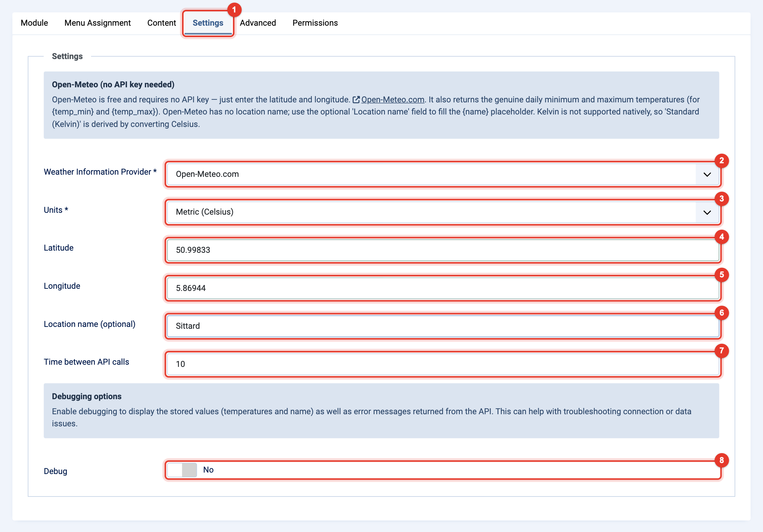This screenshot has height=532, width=763.
Task: Click the chevron arrow of the Units select
Action: (x=707, y=212)
